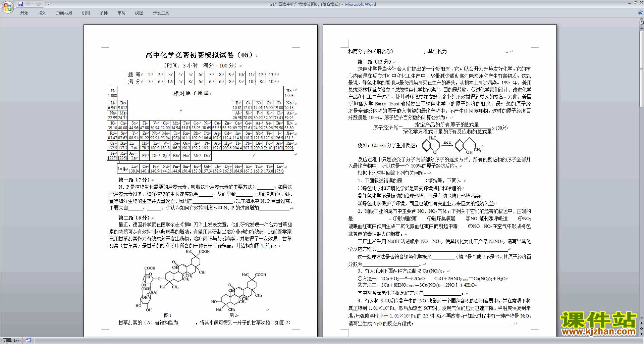644x344 pixels.
Task: Click the 原子经济% formula on second page
Action: 440,128
